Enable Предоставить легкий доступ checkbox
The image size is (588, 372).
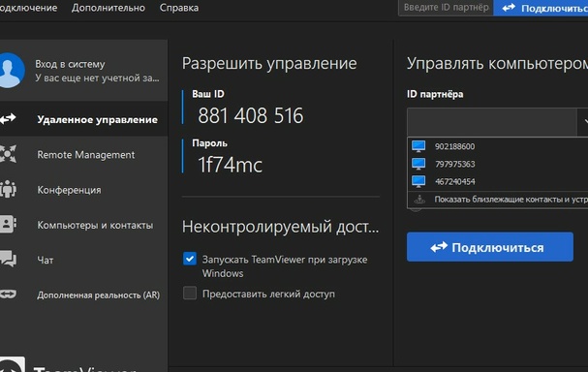[x=190, y=293]
